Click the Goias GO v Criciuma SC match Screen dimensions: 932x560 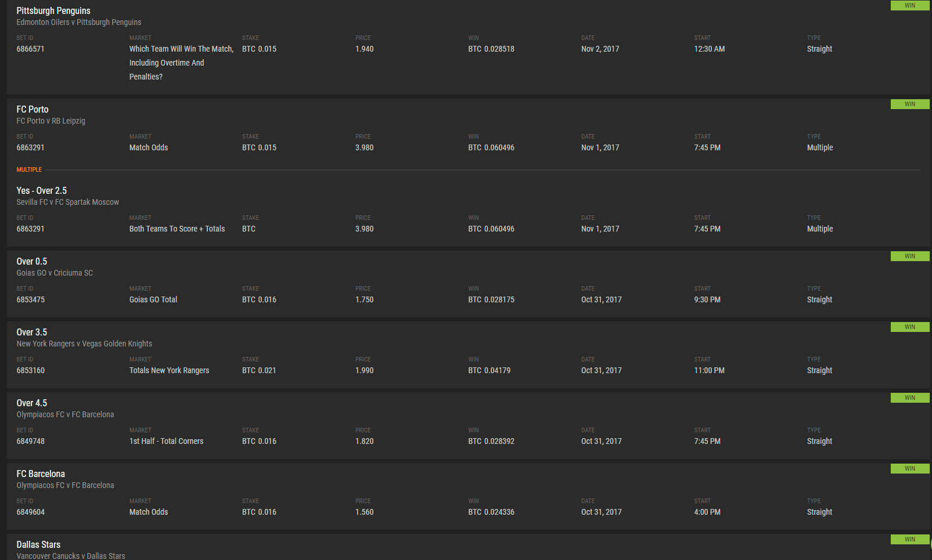(55, 273)
